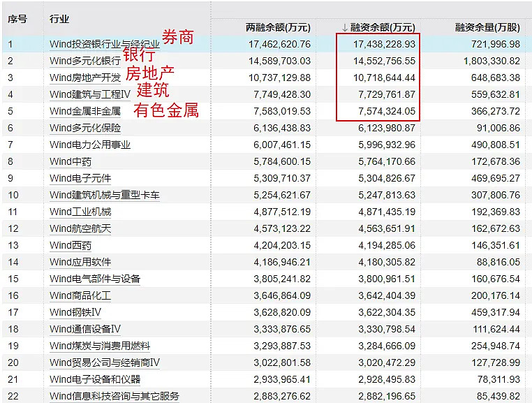Open the Wind电气部件与设备 industry link
532x403 pixels.
click(x=95, y=279)
